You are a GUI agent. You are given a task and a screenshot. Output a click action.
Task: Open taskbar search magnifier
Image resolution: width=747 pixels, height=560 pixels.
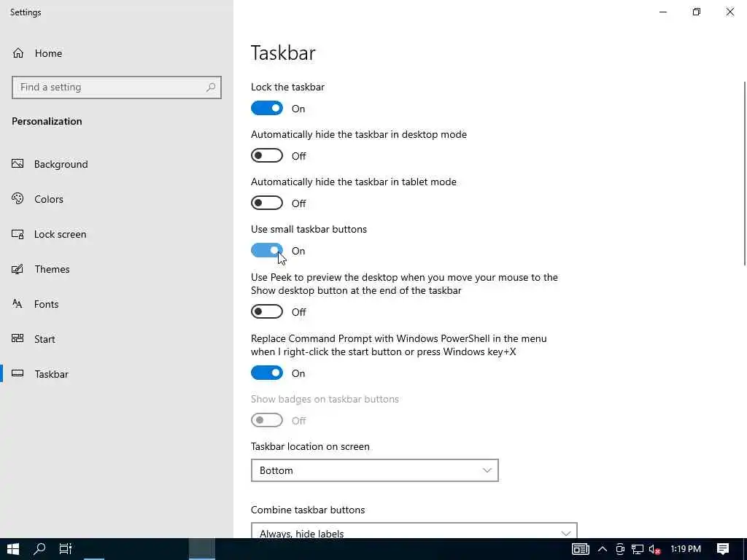coord(39,549)
